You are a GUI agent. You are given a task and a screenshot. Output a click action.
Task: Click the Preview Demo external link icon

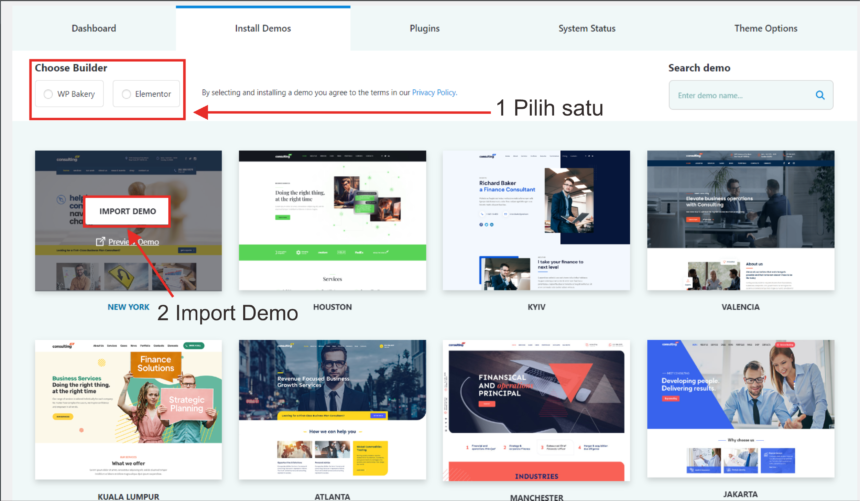point(101,241)
